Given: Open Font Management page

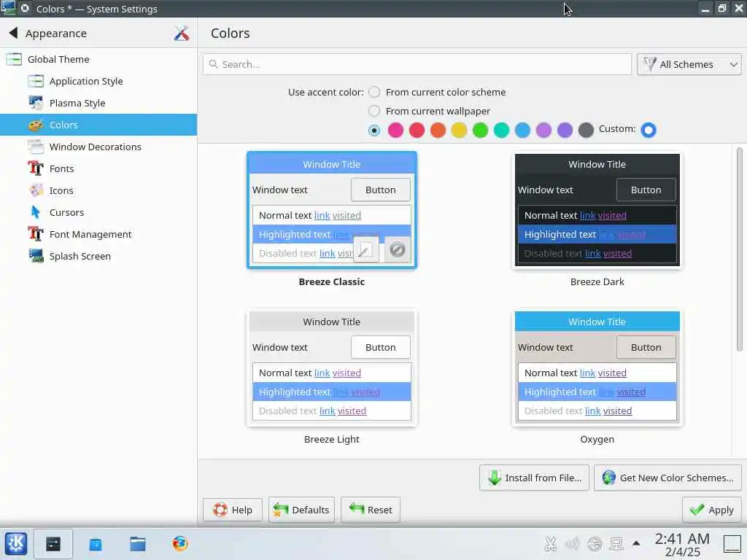Looking at the screenshot, I should 98,234.
